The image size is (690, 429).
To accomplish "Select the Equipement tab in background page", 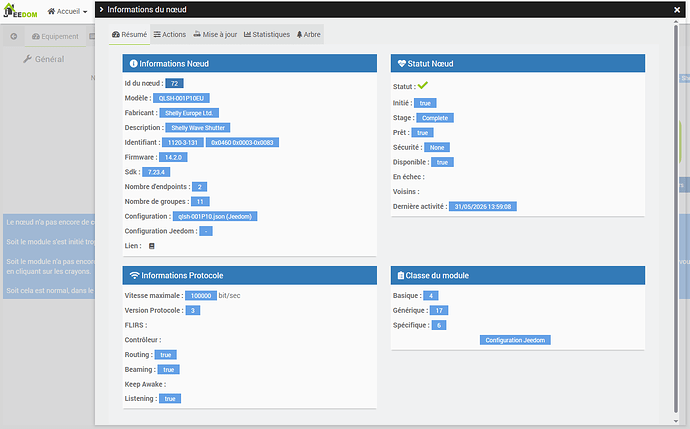I will [x=55, y=37].
